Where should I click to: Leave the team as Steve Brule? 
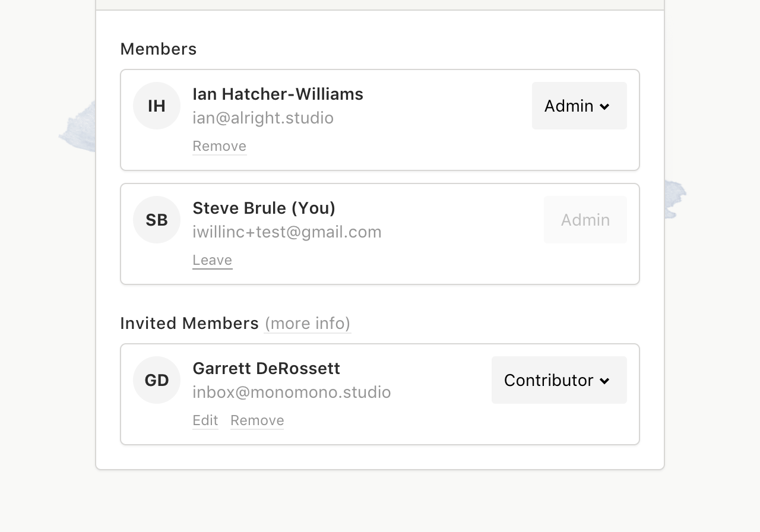click(212, 260)
